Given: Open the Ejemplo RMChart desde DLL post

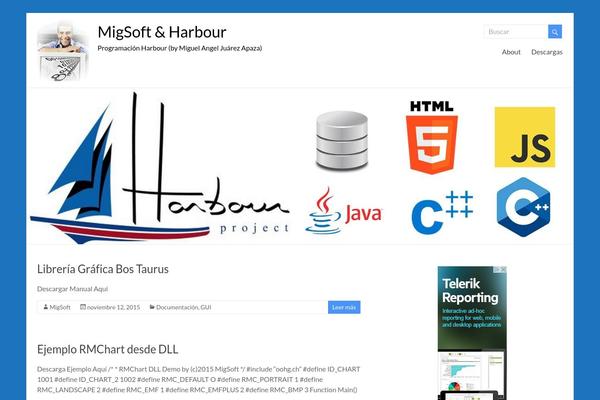Looking at the screenshot, I should point(108,349).
